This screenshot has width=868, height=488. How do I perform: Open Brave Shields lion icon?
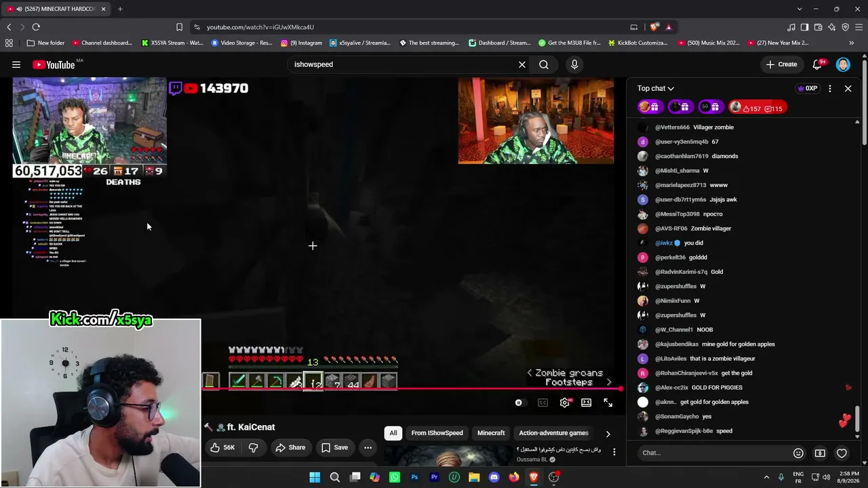click(654, 27)
